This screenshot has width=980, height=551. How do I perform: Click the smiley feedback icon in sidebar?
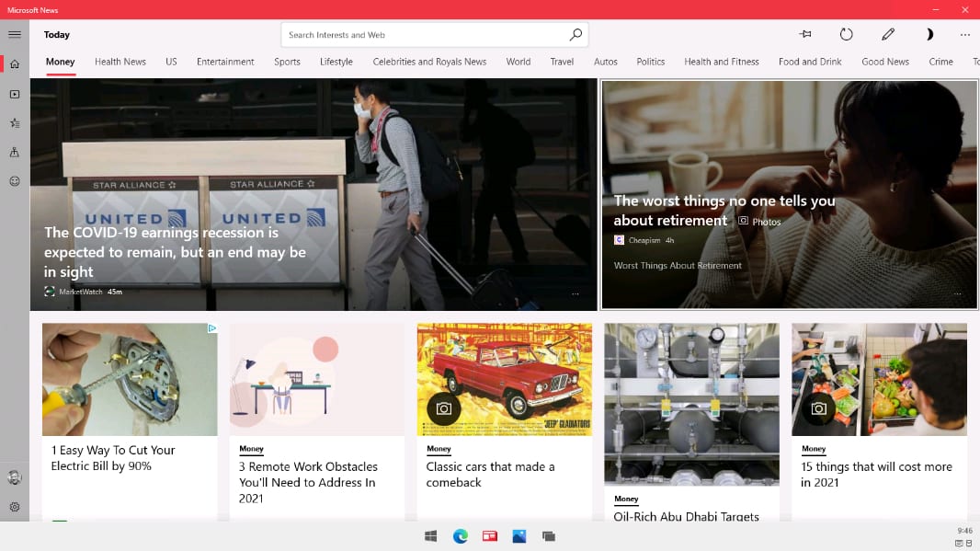(15, 181)
